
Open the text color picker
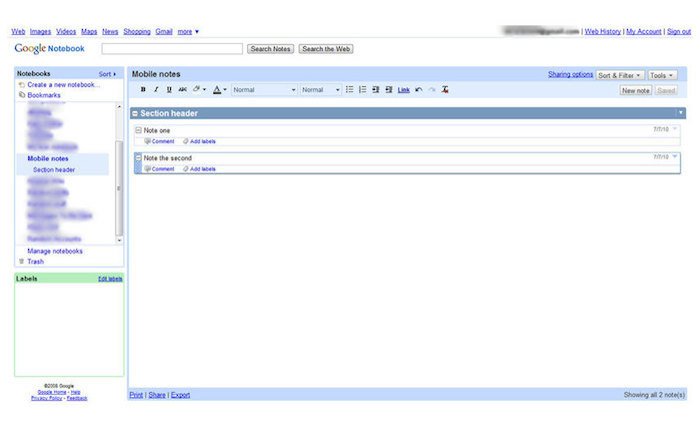(219, 90)
